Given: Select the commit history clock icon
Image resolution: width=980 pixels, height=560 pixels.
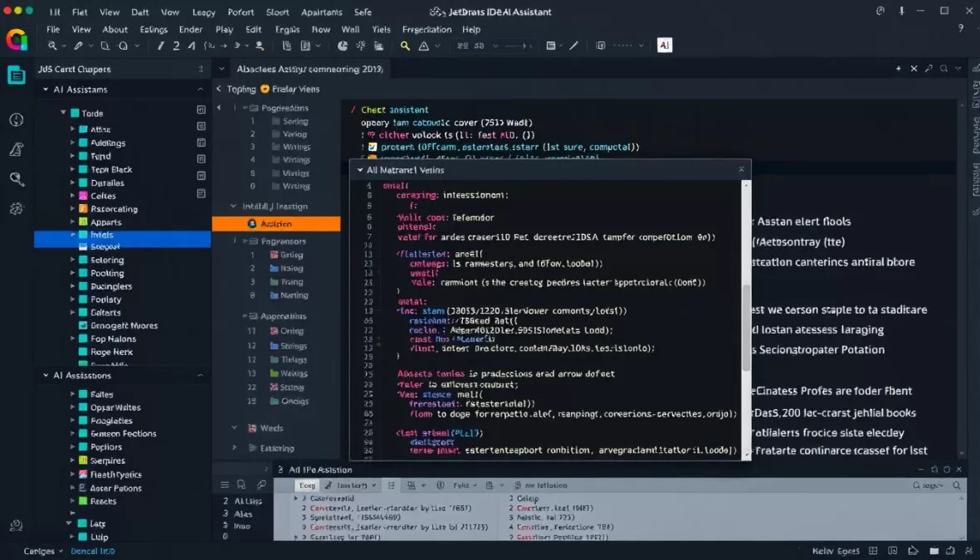Looking at the screenshot, I should (x=16, y=119).
